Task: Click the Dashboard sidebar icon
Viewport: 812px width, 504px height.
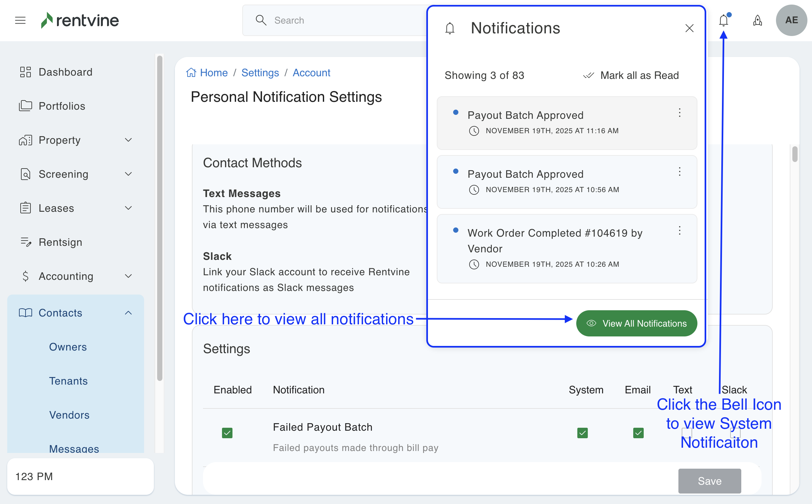Action: tap(25, 72)
